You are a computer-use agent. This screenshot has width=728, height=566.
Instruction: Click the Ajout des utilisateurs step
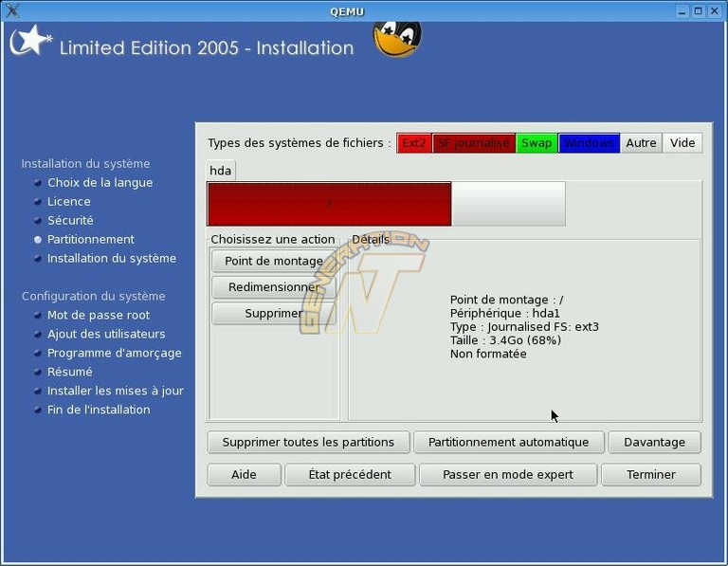(106, 335)
